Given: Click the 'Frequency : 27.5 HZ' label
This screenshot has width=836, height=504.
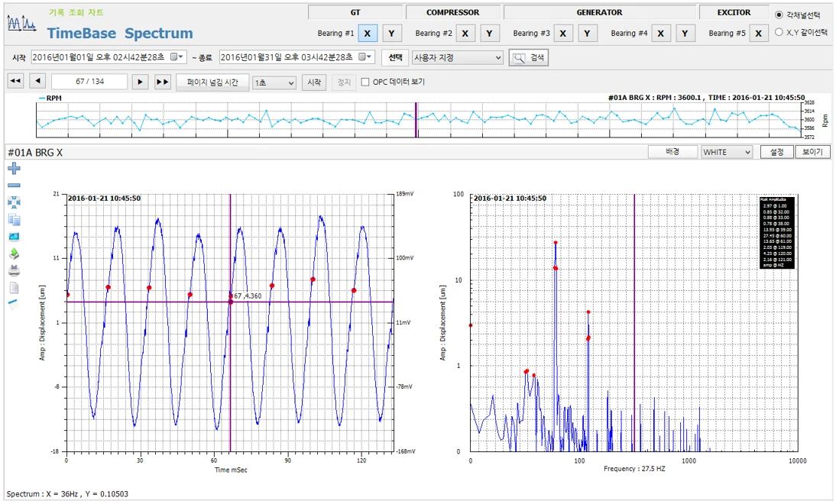Looking at the screenshot, I should coord(634,469).
